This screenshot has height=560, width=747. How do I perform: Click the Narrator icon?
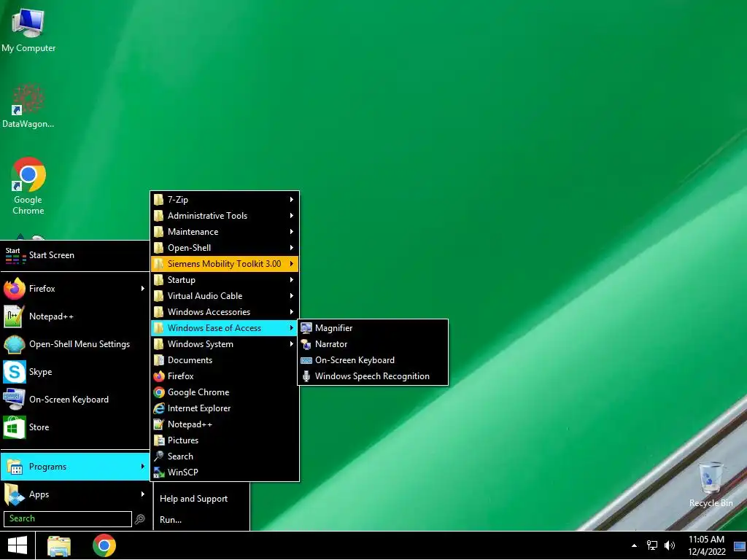click(306, 344)
